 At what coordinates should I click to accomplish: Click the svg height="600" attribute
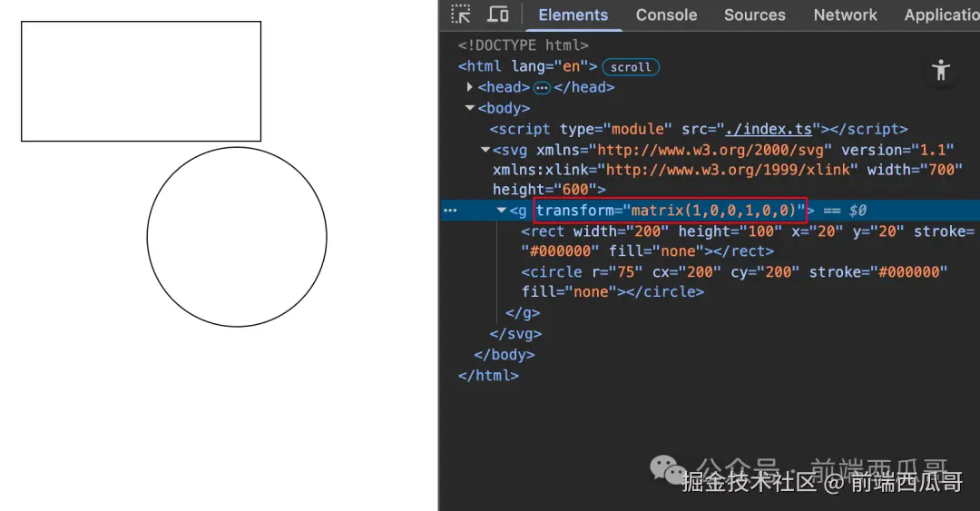click(544, 190)
